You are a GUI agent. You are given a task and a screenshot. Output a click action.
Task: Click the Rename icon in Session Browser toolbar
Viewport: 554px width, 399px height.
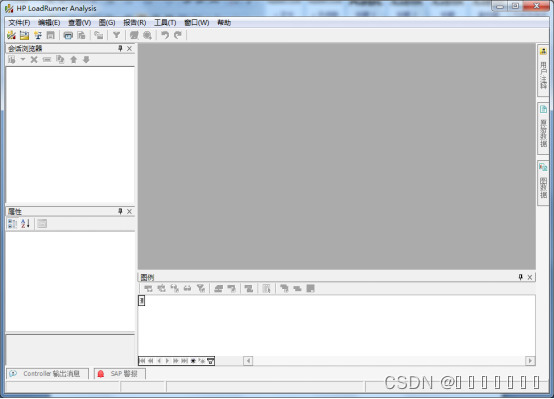pyautogui.click(x=47, y=60)
